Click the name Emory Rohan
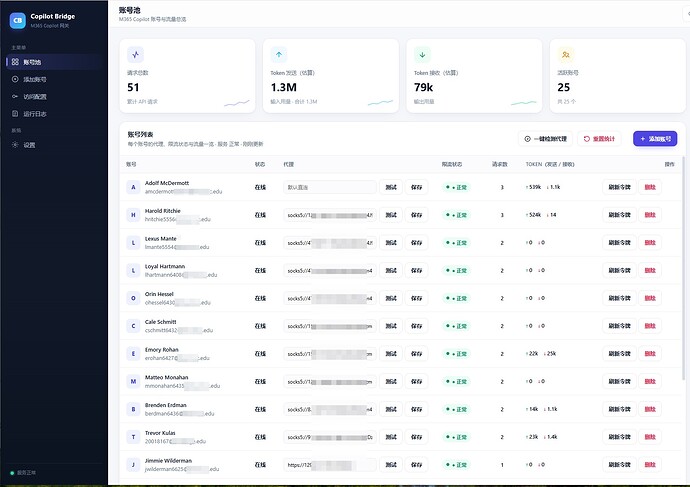 click(161, 349)
